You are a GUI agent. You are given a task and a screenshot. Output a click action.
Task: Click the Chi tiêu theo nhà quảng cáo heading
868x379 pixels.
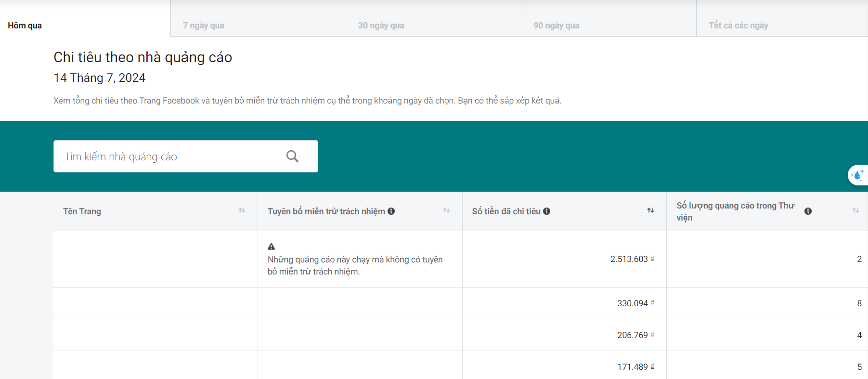pos(143,57)
